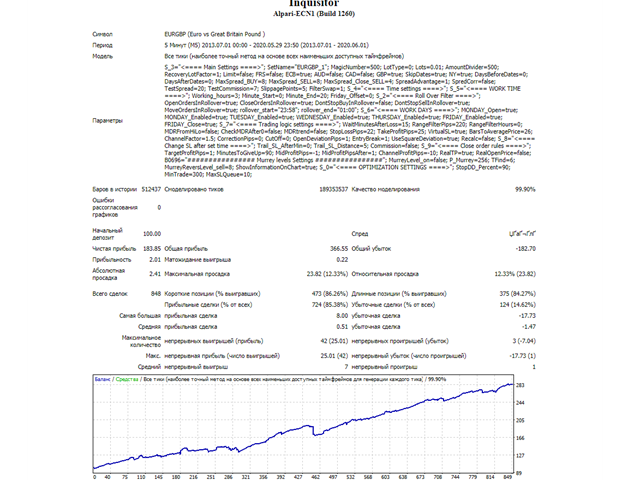Click the "Период" row label

(102, 45)
